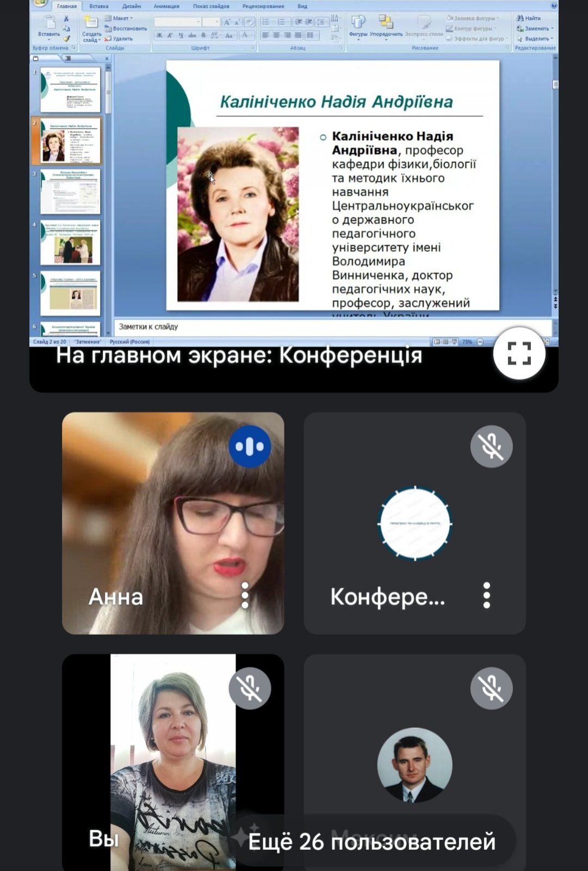Image resolution: width=588 pixels, height=871 pixels.
Task: Open options menu for Конференція tile
Action: pyautogui.click(x=487, y=596)
